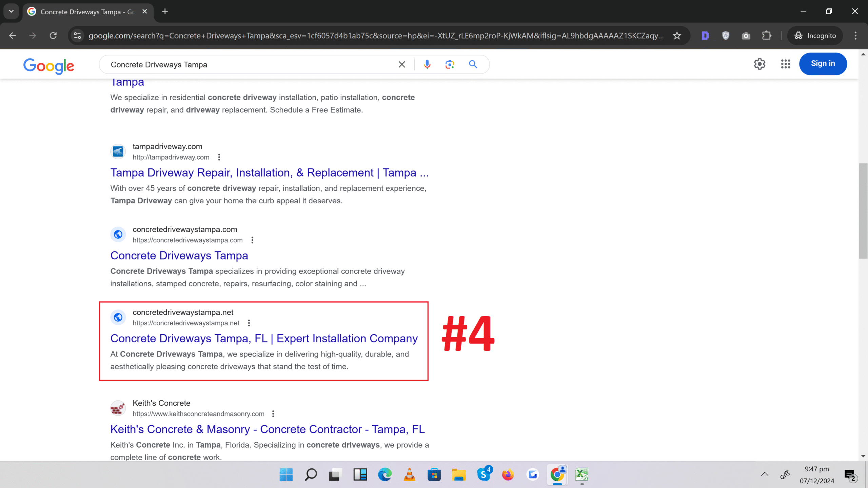Click the page vertical scrollbar thumb
The image size is (868, 488).
863,211
